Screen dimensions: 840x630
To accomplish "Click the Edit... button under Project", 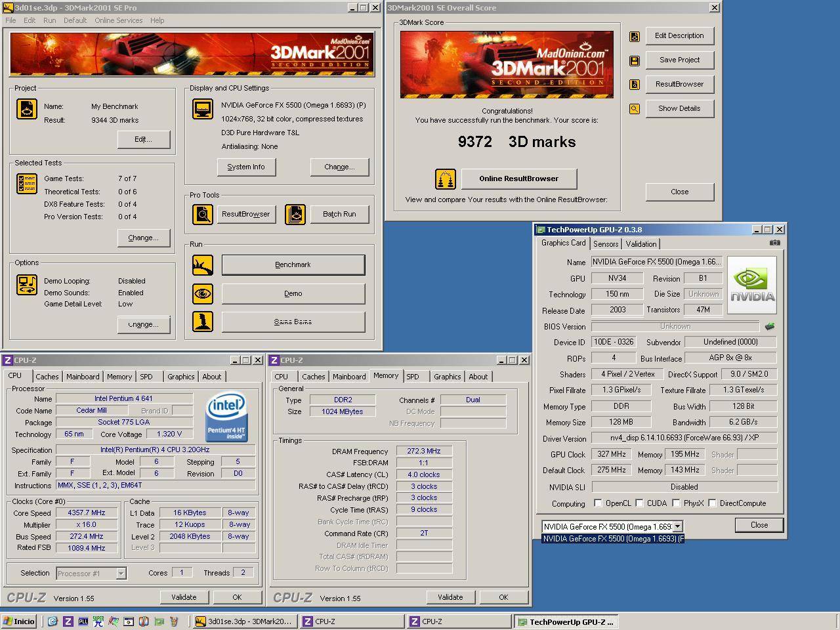I will pos(144,139).
